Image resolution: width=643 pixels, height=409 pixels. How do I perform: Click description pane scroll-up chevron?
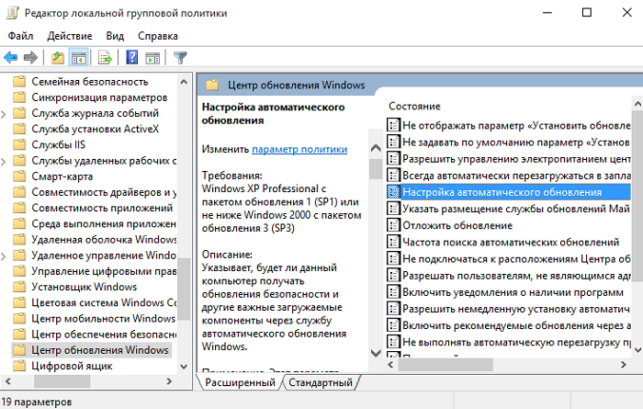click(376, 148)
